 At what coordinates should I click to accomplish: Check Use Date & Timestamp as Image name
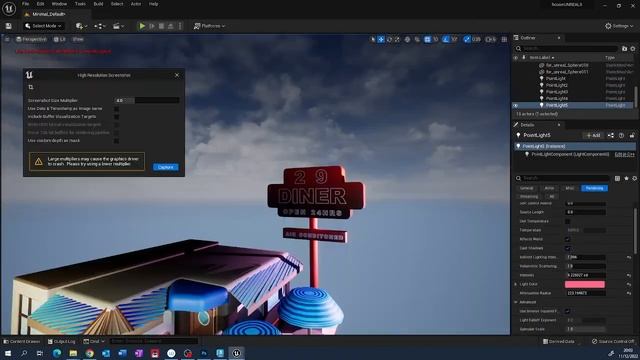click(x=116, y=109)
